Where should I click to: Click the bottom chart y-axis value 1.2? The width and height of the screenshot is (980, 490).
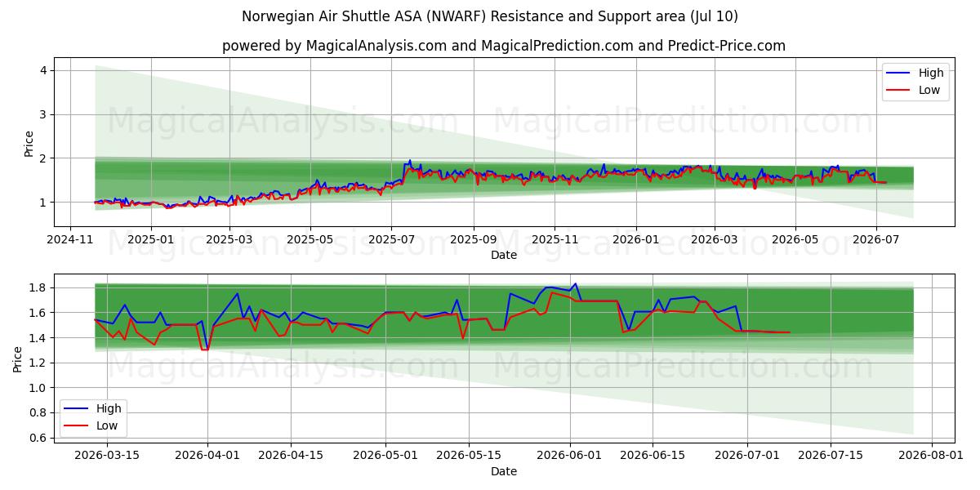click(38, 363)
